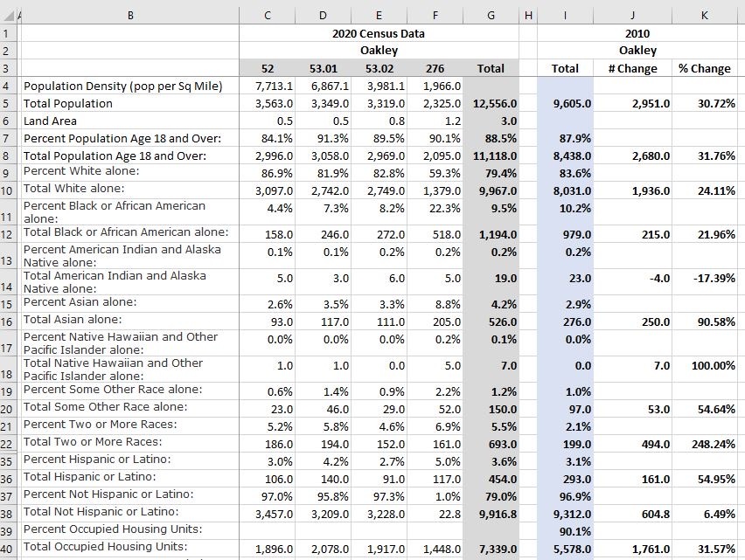The image size is (745, 560).
Task: Click percent change cell 30.72%
Action: (705, 103)
